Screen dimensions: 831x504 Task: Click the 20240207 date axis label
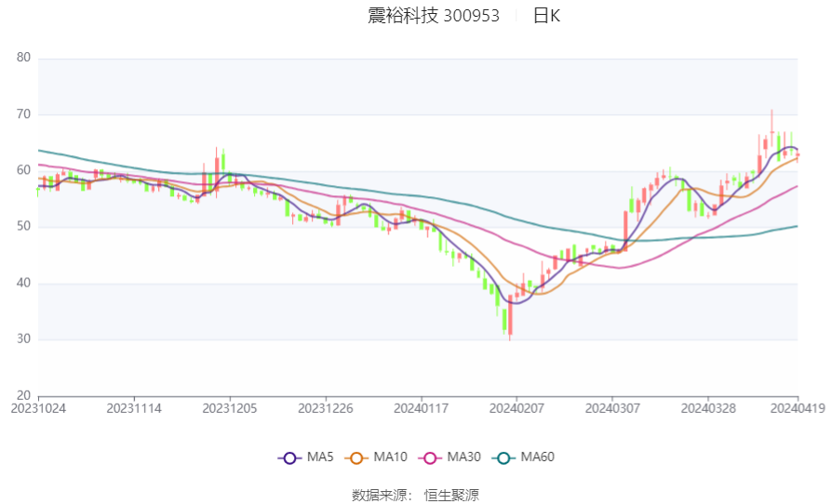pos(516,409)
